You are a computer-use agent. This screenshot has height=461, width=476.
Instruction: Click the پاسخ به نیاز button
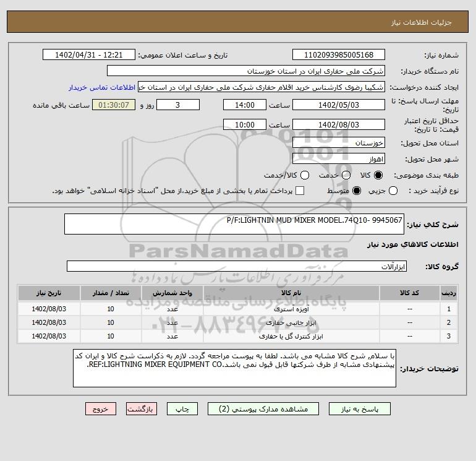(360, 409)
